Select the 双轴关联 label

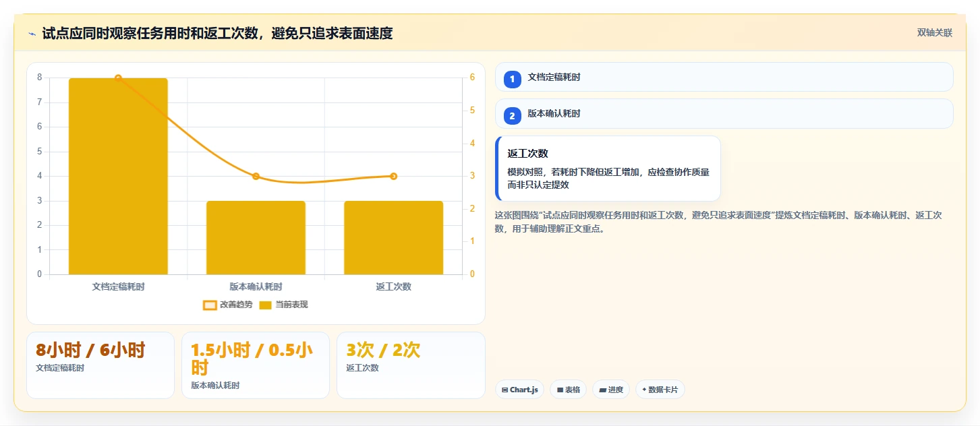[x=934, y=33]
